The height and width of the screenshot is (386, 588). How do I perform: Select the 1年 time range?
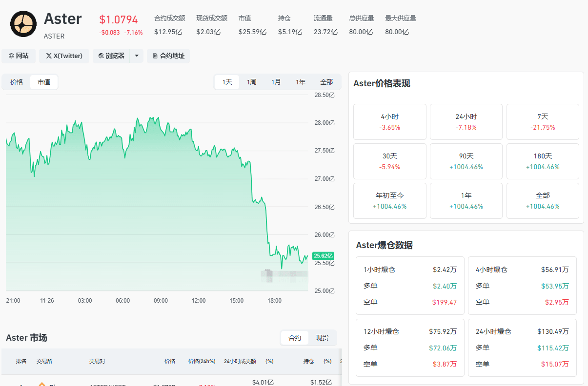pyautogui.click(x=301, y=82)
